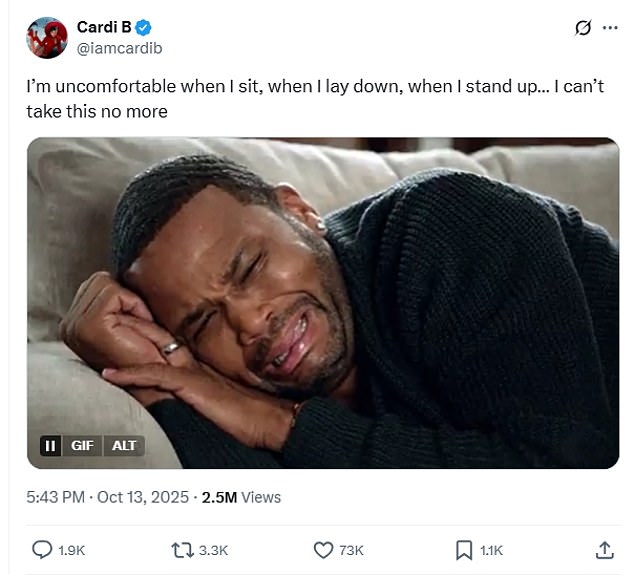Click the 3.3K reposts count

214,550
